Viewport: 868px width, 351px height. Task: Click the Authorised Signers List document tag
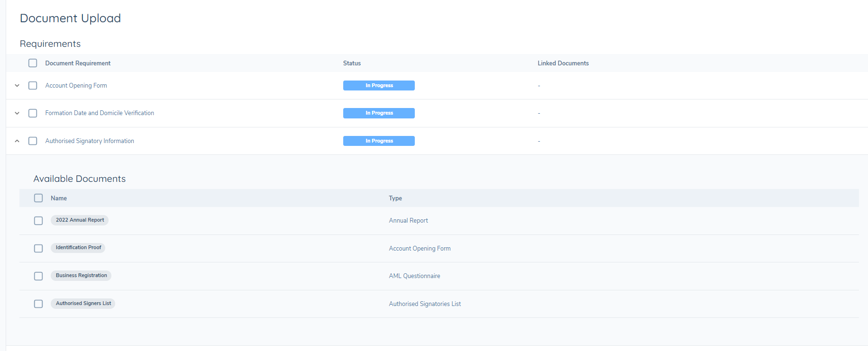(x=83, y=304)
